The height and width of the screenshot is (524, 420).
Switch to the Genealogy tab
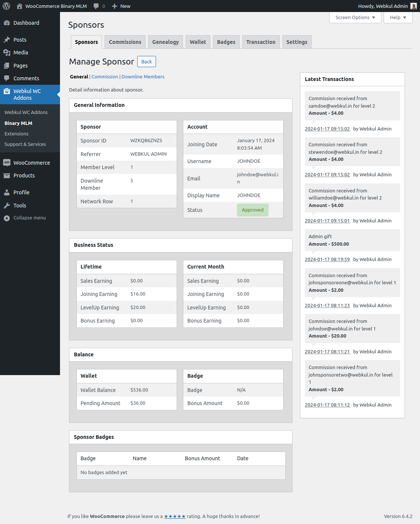[x=165, y=42]
